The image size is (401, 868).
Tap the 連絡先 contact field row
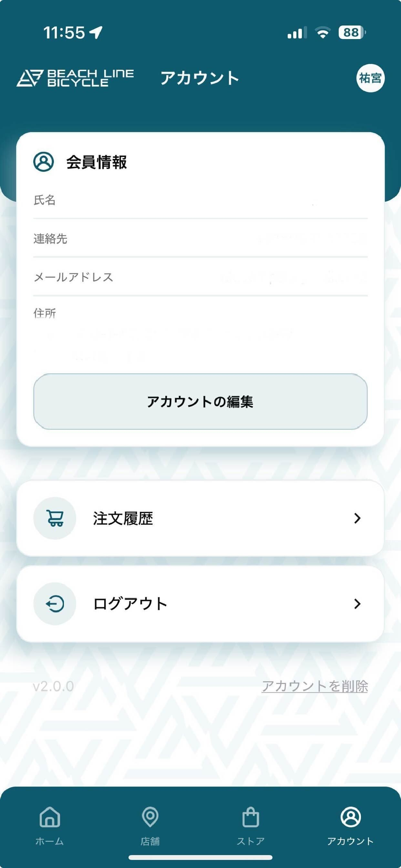200,239
